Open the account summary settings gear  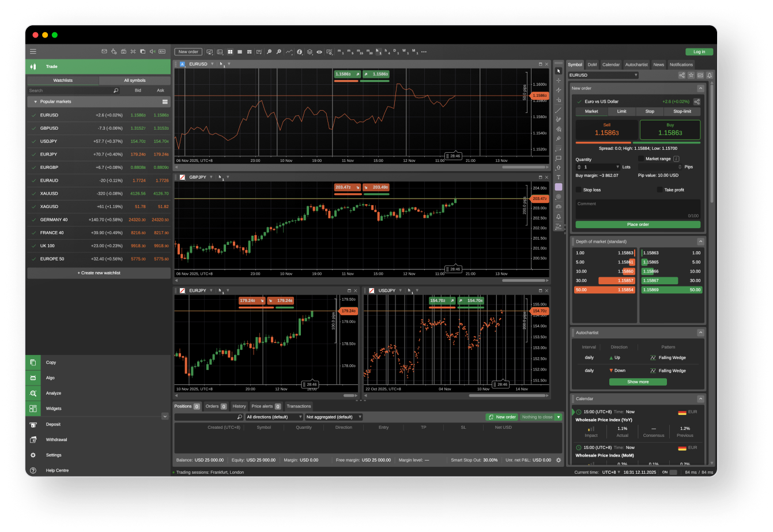[x=558, y=460]
